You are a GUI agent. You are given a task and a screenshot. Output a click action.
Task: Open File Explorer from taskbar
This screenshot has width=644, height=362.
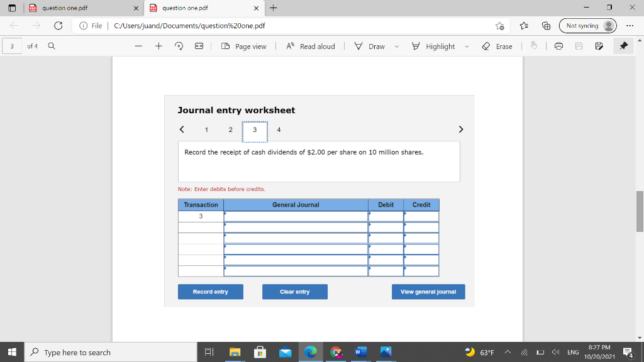pos(235,352)
